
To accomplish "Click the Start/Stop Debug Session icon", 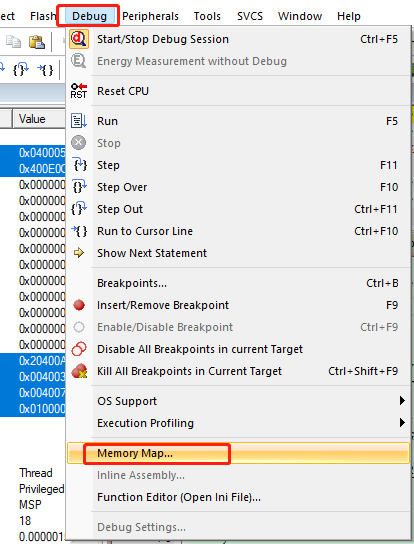I will click(x=79, y=39).
